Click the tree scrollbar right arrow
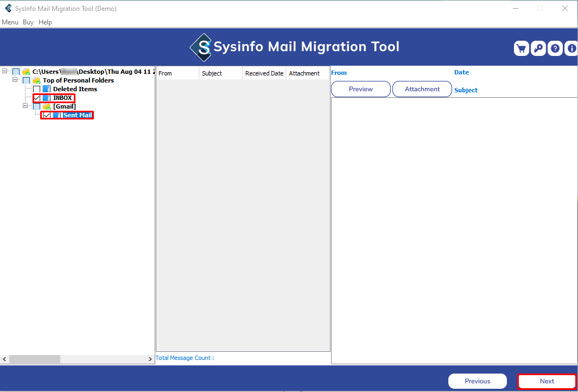The height and width of the screenshot is (392, 578). 150,359
